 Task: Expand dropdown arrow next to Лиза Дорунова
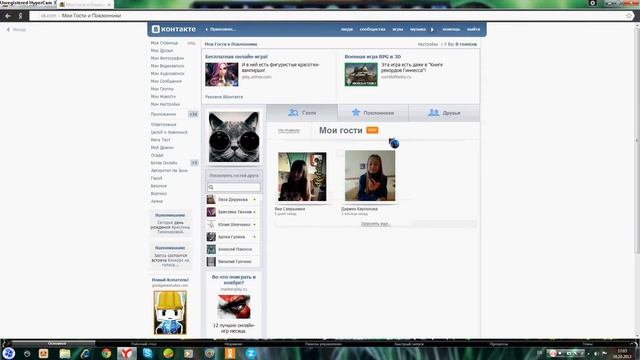point(254,200)
